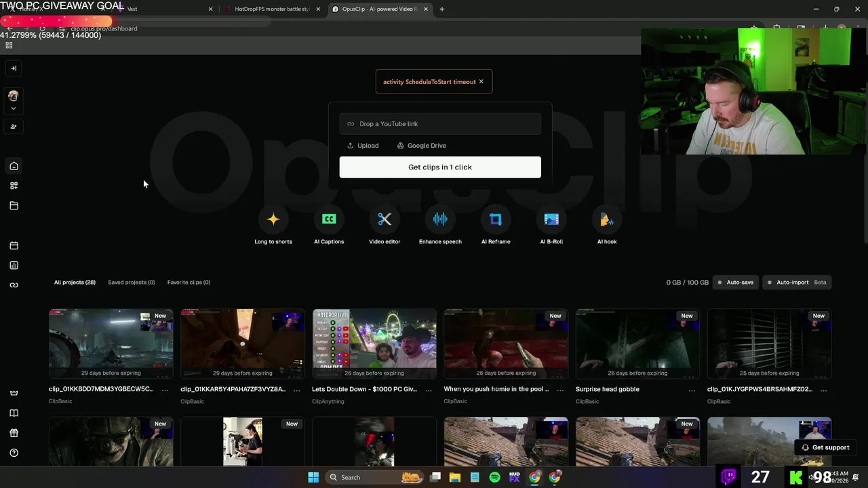Open Lets Double Down $1000 PC project thumbnail
868x488 pixels.
coord(374,344)
